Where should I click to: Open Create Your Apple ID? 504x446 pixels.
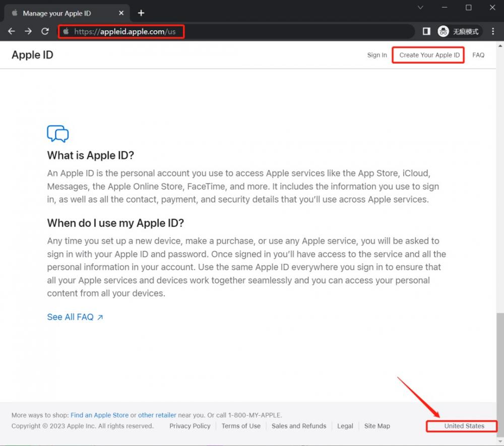pyautogui.click(x=429, y=55)
